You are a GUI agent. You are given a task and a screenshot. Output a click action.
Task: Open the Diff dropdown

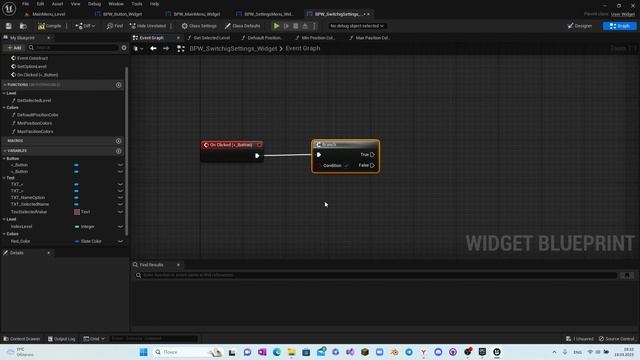point(85,26)
